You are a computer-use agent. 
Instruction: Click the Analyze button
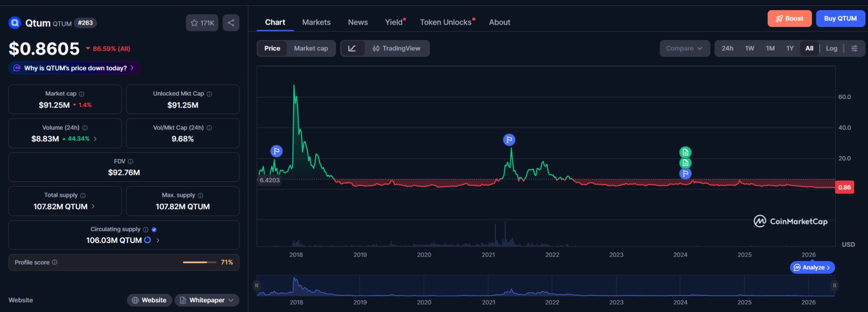point(812,268)
